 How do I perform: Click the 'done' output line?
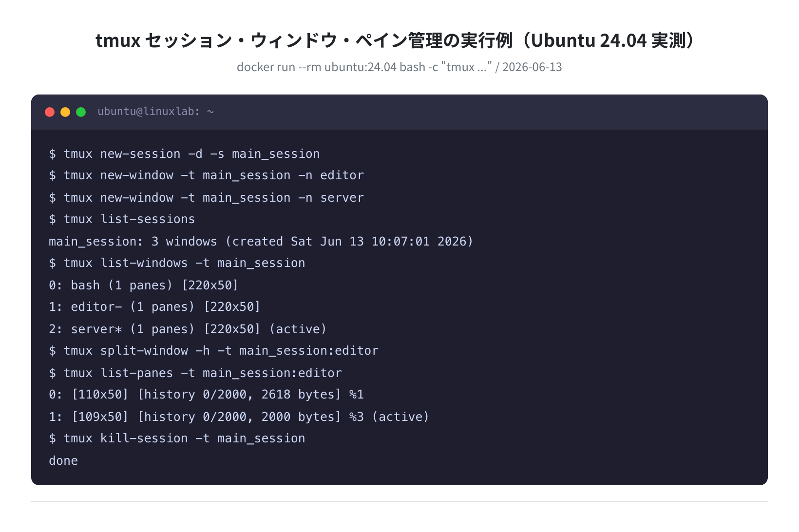click(63, 461)
